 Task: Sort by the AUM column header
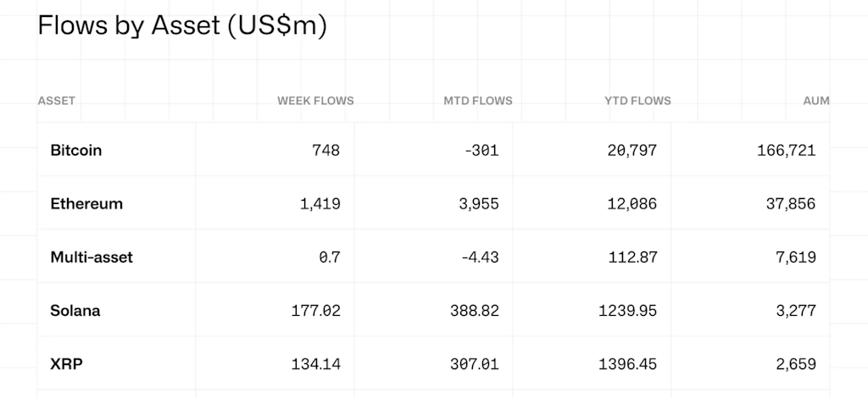815,101
